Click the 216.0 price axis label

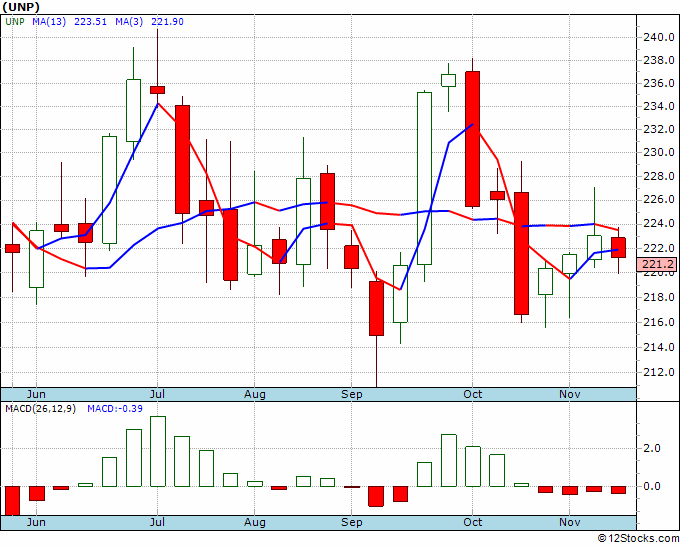point(658,322)
